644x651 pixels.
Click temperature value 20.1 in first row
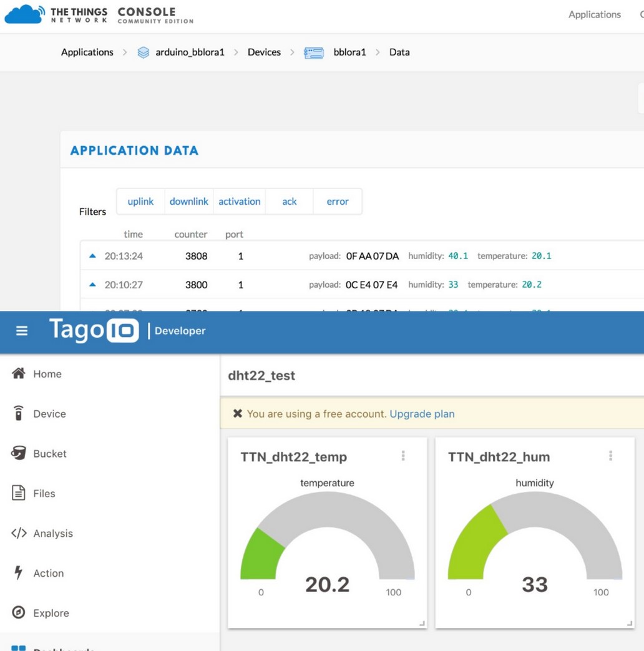(x=542, y=256)
